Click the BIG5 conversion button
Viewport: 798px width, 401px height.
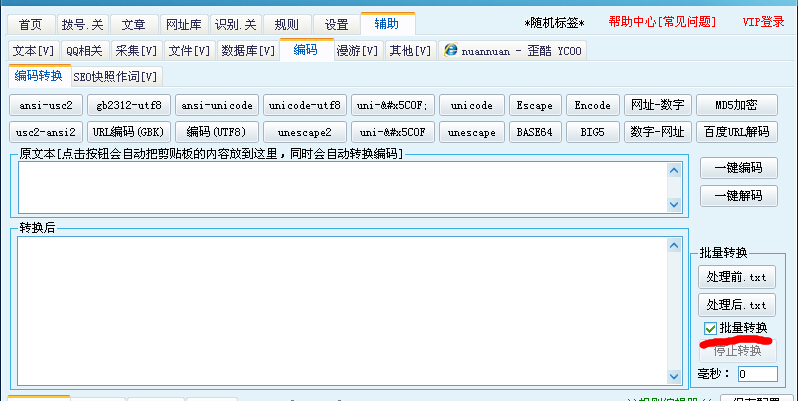point(592,132)
